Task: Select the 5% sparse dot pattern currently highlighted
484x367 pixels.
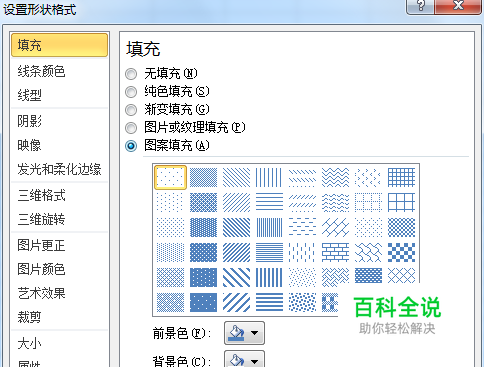Action: click(170, 177)
